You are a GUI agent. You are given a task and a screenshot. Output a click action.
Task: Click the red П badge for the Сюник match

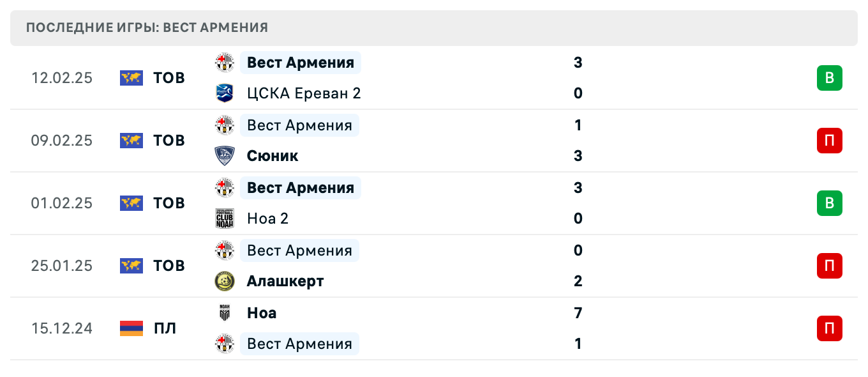tap(829, 141)
